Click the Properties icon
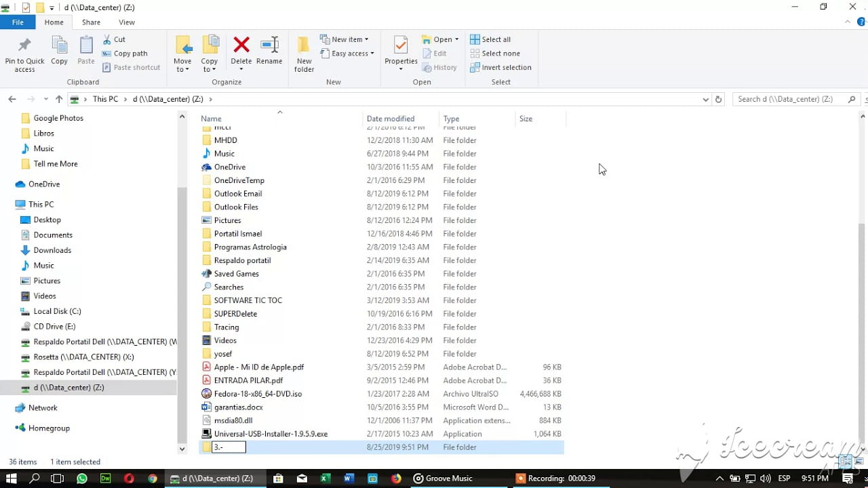868x488 pixels. tap(401, 46)
